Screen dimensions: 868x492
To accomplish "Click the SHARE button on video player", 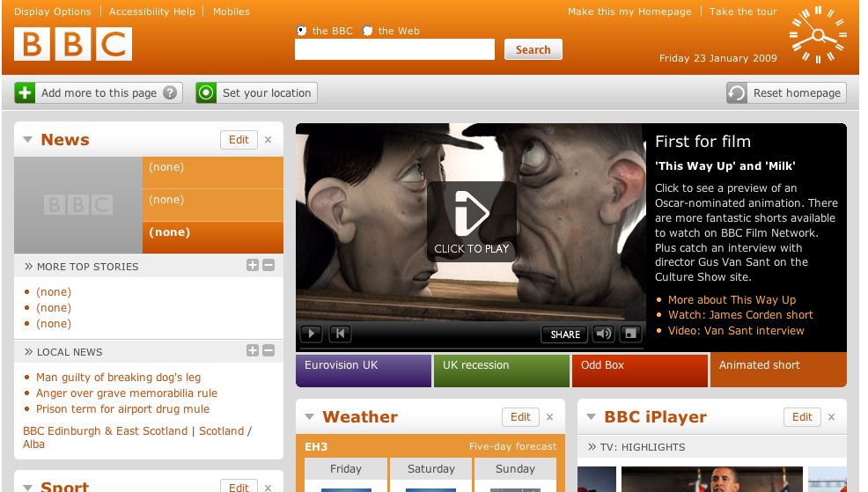I will pos(564,334).
